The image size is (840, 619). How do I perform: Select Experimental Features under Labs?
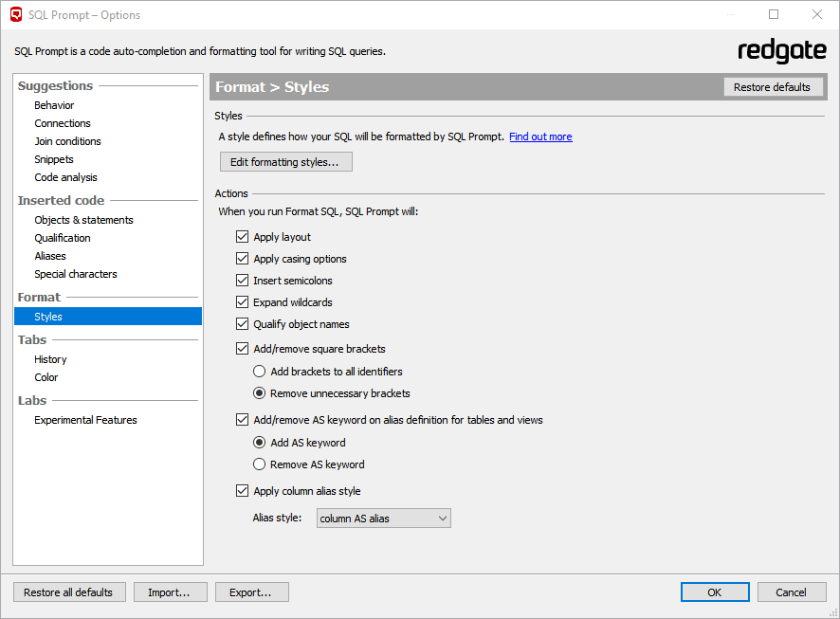85,420
